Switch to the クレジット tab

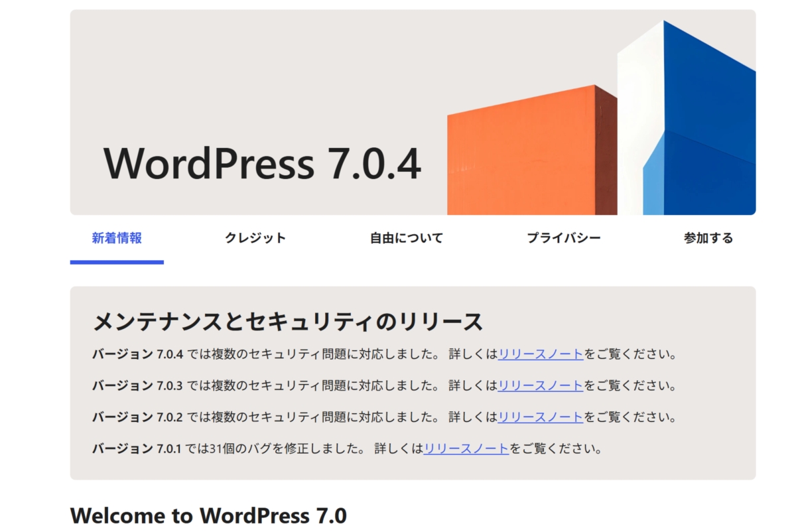pyautogui.click(x=255, y=238)
